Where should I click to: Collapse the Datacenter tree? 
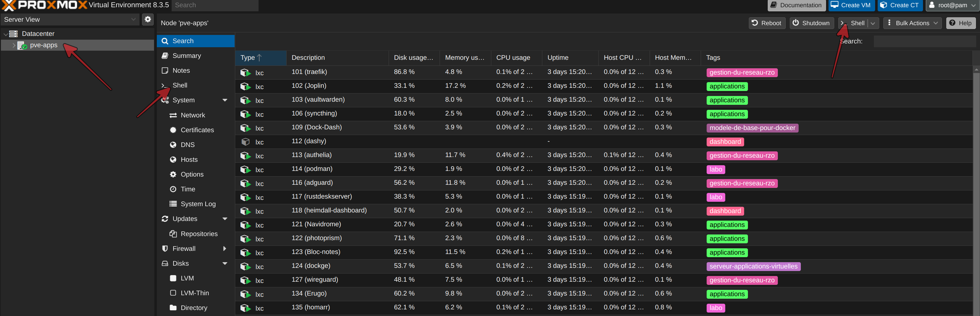5,34
